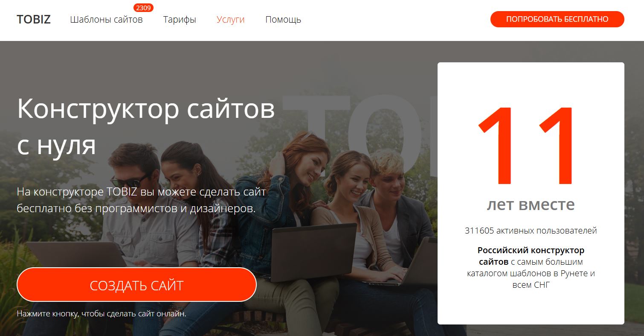Image resolution: width=644 pixels, height=336 pixels.
Task: Open the Шаблоны сайтов menu item
Action: (x=106, y=19)
